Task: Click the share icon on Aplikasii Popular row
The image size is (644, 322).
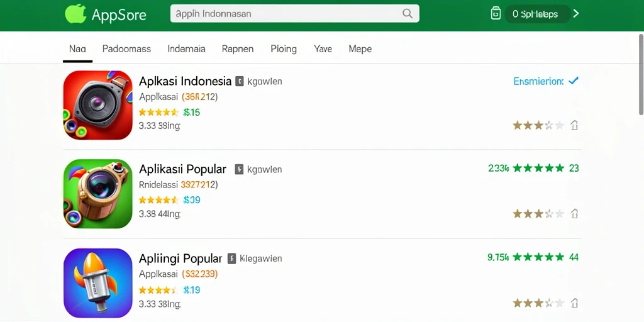Action: point(574,214)
